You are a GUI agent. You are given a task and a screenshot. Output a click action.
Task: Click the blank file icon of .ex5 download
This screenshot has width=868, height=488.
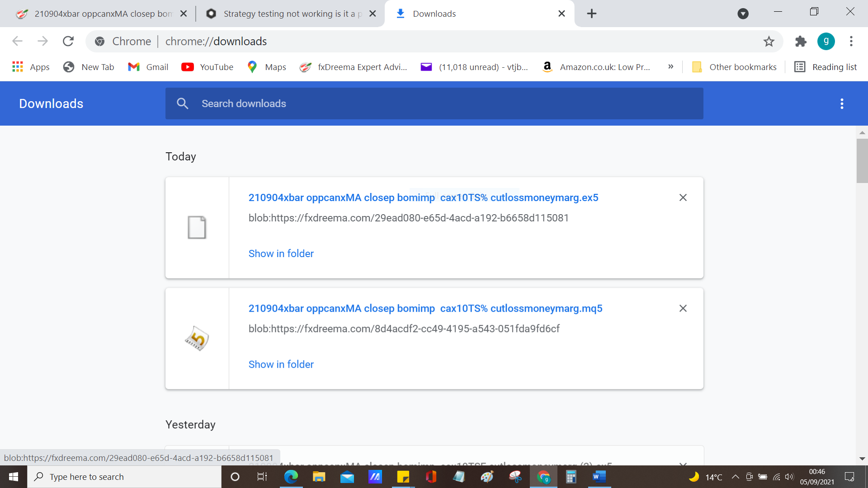[197, 227]
